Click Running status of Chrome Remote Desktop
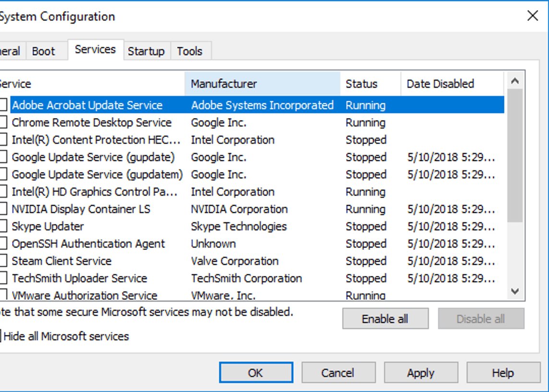The image size is (549, 392). pos(366,122)
